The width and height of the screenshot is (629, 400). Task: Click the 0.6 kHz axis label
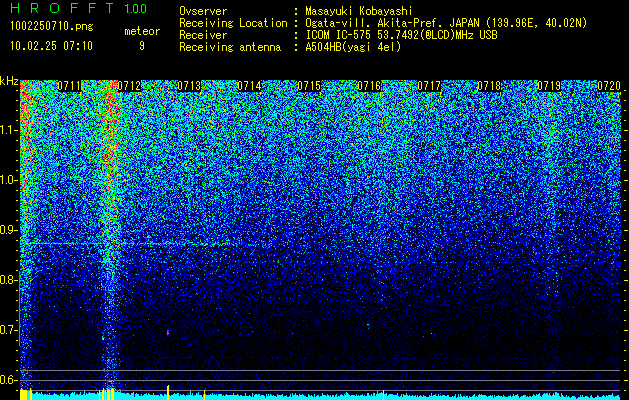click(9, 380)
